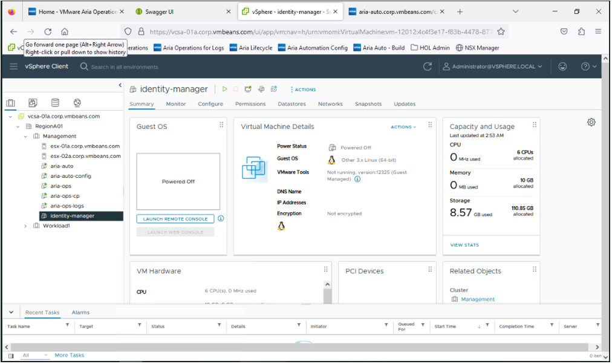Open VIEW STATS in Capacity and Usage

pyautogui.click(x=464, y=244)
